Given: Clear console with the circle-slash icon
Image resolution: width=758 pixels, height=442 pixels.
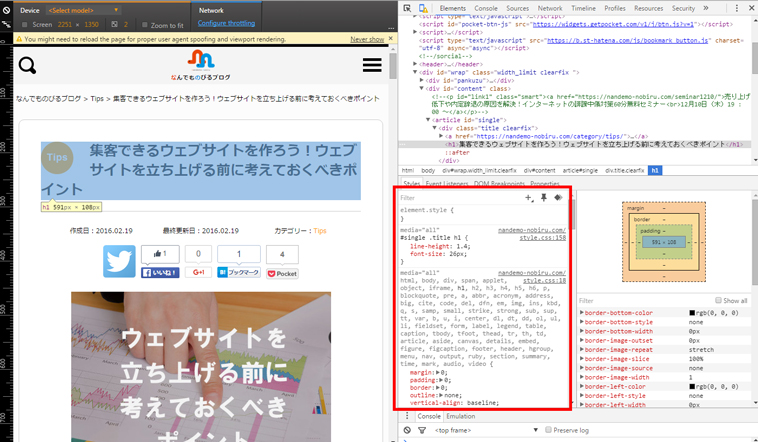Looking at the screenshot, I should coord(407,430).
